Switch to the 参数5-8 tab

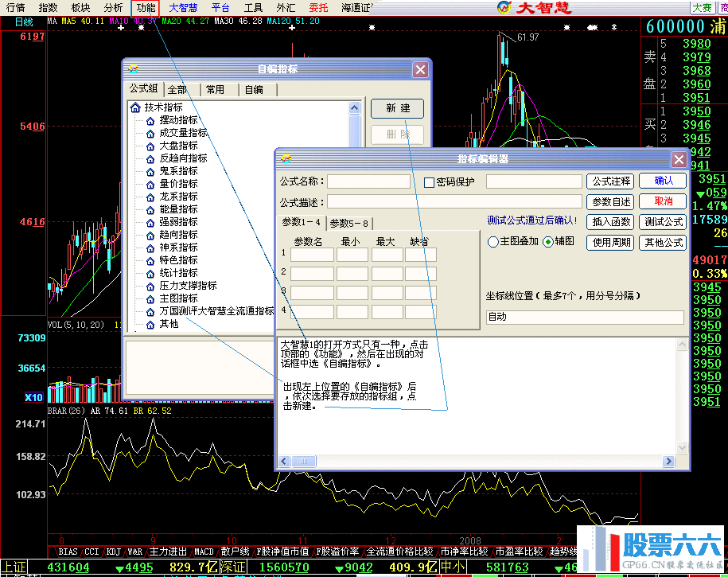(x=350, y=222)
